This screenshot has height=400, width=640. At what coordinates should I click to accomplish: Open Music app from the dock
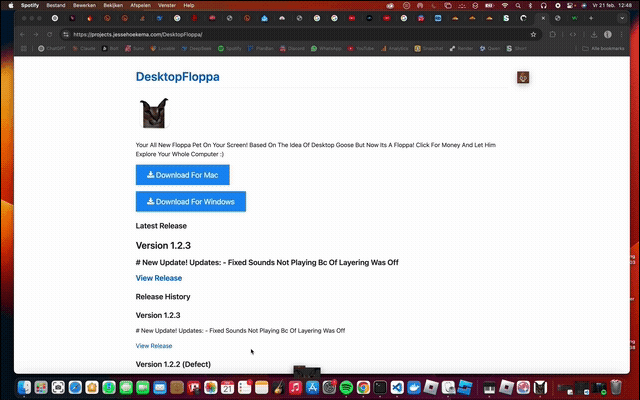[295, 387]
